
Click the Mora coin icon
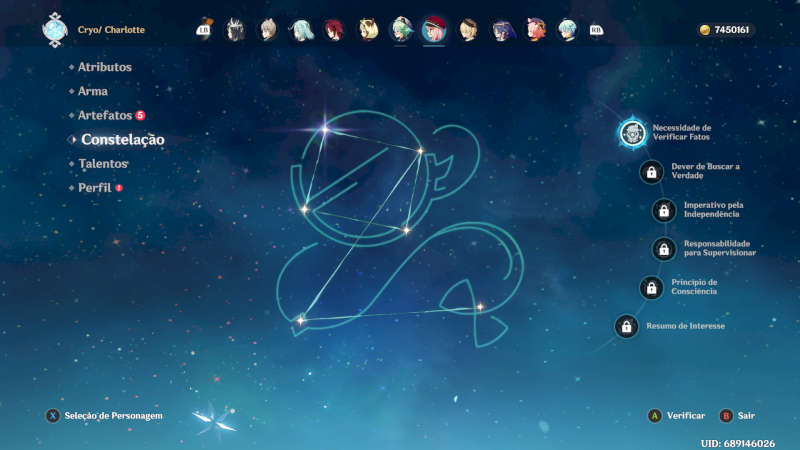705,30
